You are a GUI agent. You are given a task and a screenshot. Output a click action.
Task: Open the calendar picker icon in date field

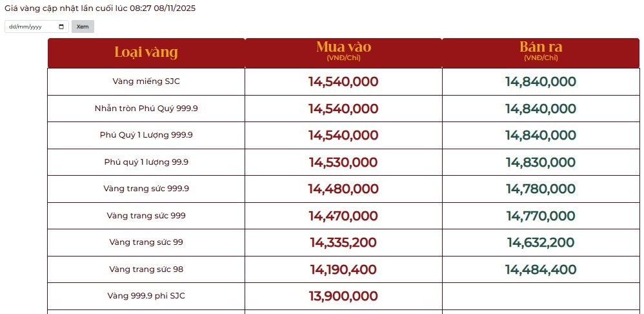62,26
